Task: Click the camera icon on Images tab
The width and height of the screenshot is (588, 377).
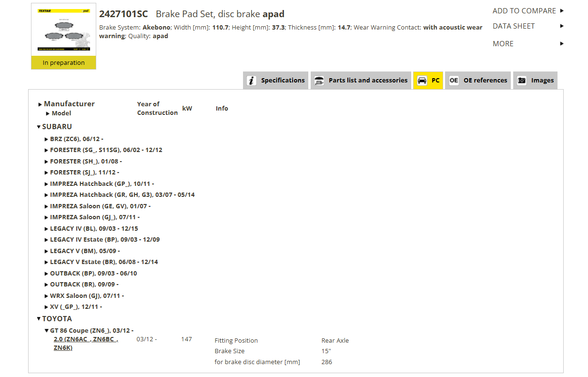Action: (x=522, y=81)
